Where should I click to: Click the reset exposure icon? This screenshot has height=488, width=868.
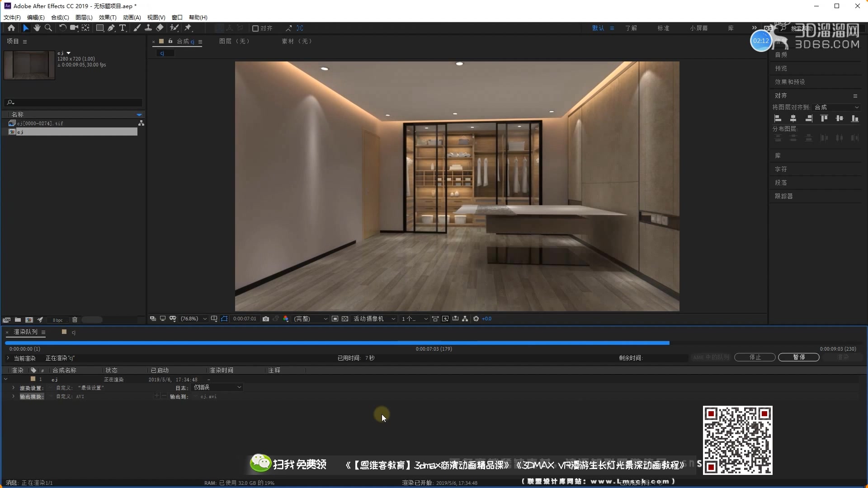click(x=476, y=319)
